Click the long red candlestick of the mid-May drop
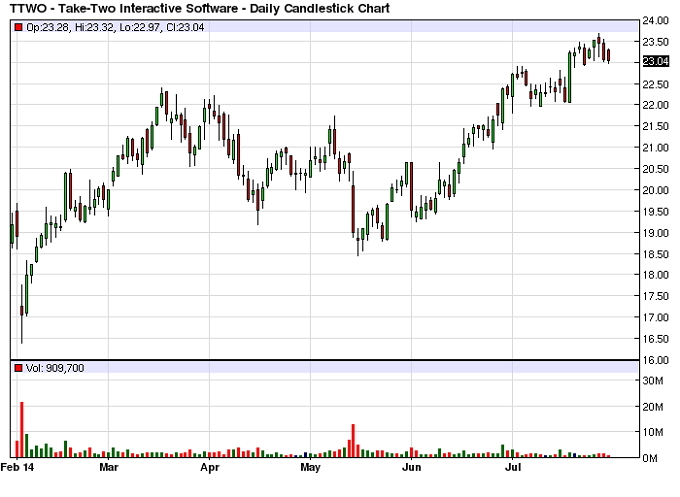 pyautogui.click(x=353, y=209)
